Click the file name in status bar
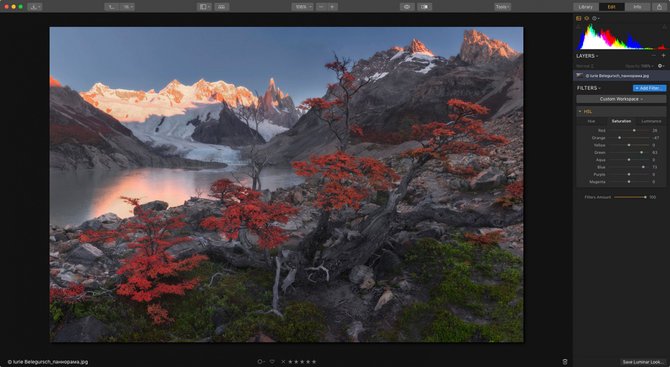The width and height of the screenshot is (670, 367). point(48,362)
